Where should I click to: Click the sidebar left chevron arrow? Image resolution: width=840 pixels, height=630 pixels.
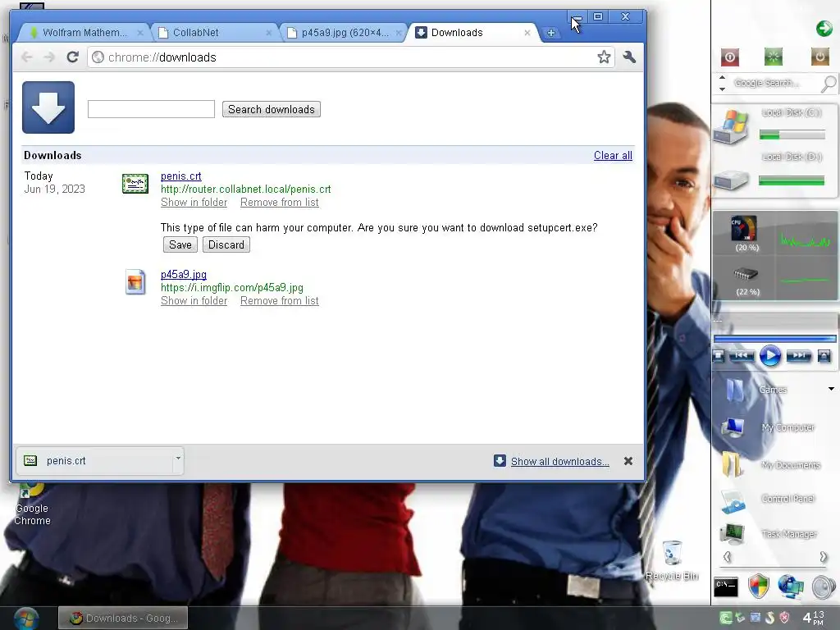coord(727,557)
